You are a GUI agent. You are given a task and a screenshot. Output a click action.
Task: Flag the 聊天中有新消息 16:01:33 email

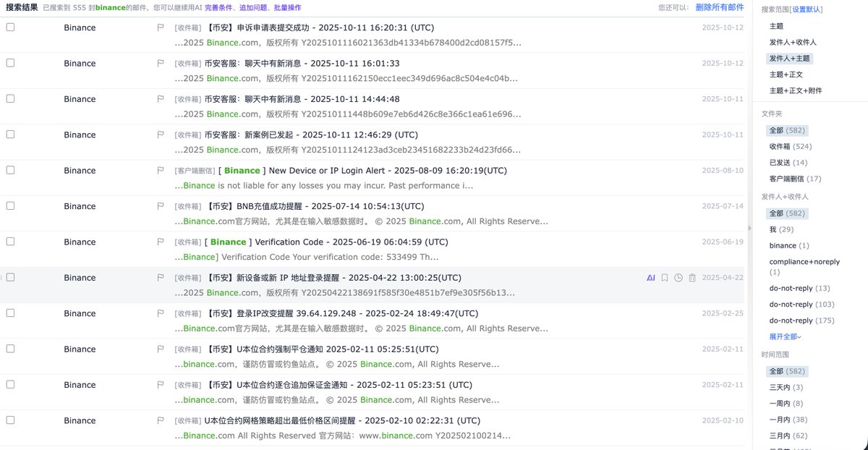(161, 63)
